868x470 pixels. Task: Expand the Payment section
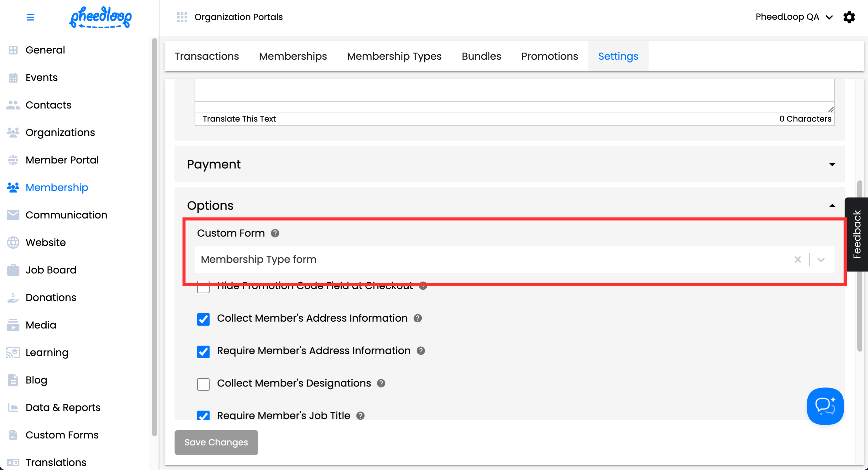point(832,164)
